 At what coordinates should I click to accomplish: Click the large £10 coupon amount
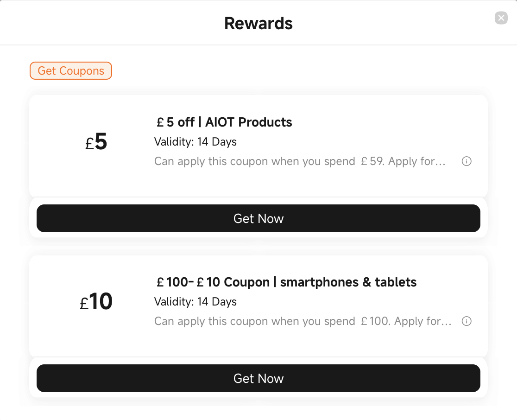[x=96, y=301]
